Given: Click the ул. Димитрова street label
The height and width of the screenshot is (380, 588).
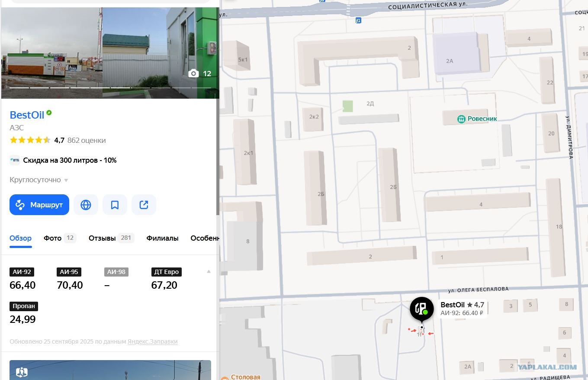Looking at the screenshot, I should click(569, 137).
